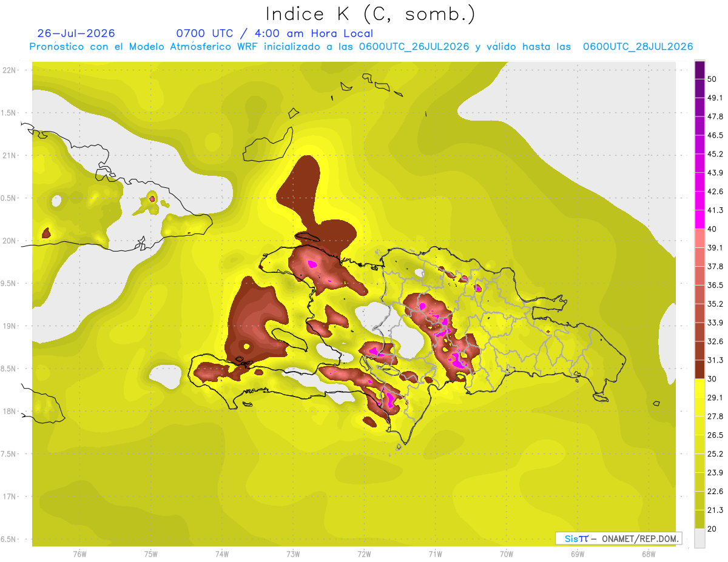Pick the magenta swatch between 40 and 41.3
The image size is (728, 562).
coord(700,219)
